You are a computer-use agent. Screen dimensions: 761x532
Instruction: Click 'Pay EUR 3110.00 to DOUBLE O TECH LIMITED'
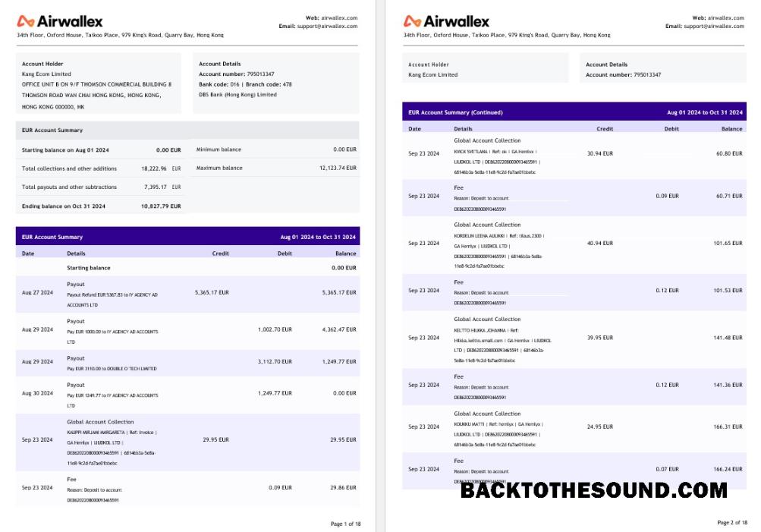(112, 369)
